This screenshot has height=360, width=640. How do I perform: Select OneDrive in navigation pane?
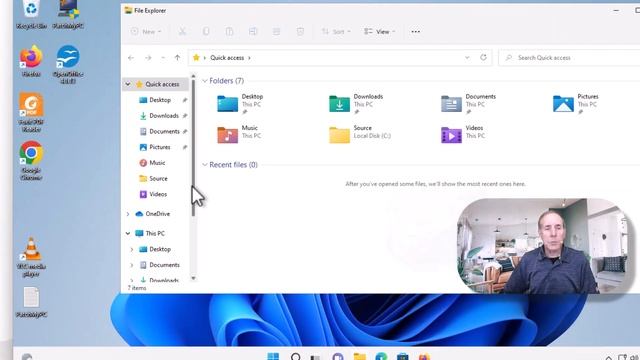coord(157,214)
